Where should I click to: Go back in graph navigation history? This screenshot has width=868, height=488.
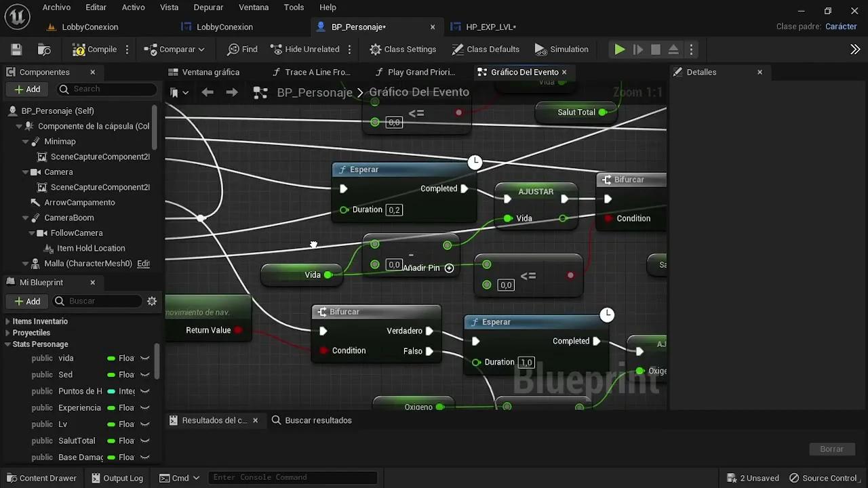208,92
